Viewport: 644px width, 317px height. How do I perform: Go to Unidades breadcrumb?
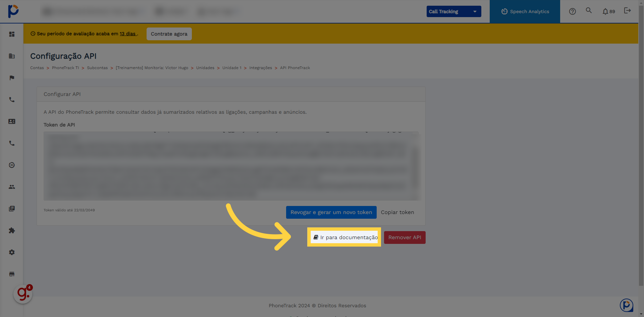[x=205, y=68]
